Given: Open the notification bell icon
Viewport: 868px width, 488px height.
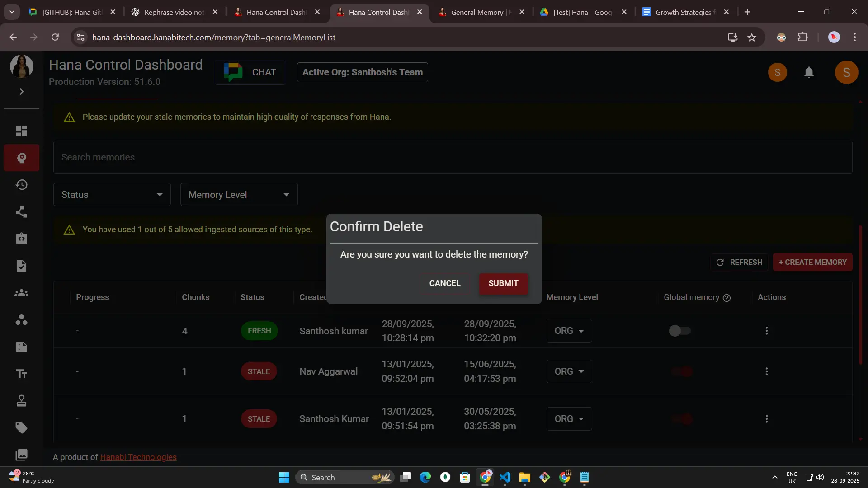Looking at the screenshot, I should [809, 72].
